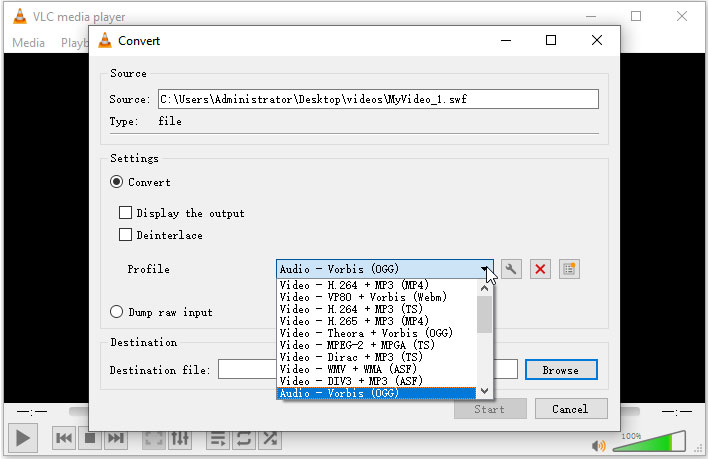Maximize the Convert dialog

click(x=551, y=41)
